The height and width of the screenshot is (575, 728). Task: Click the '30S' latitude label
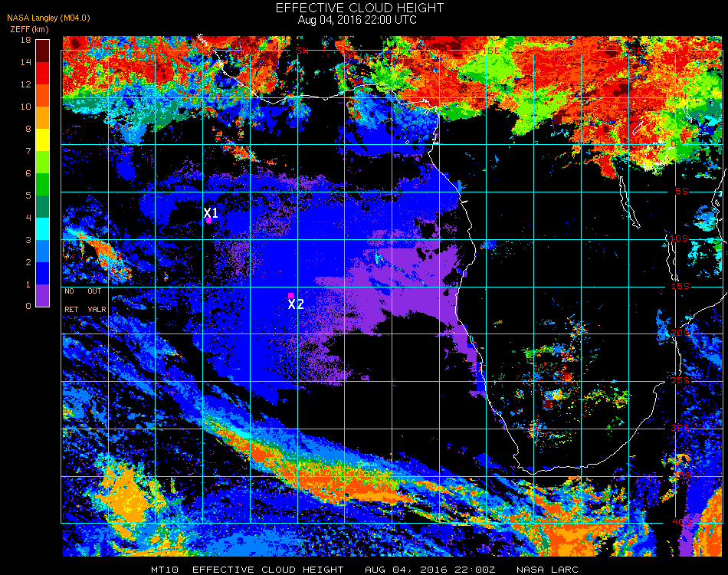(680, 428)
